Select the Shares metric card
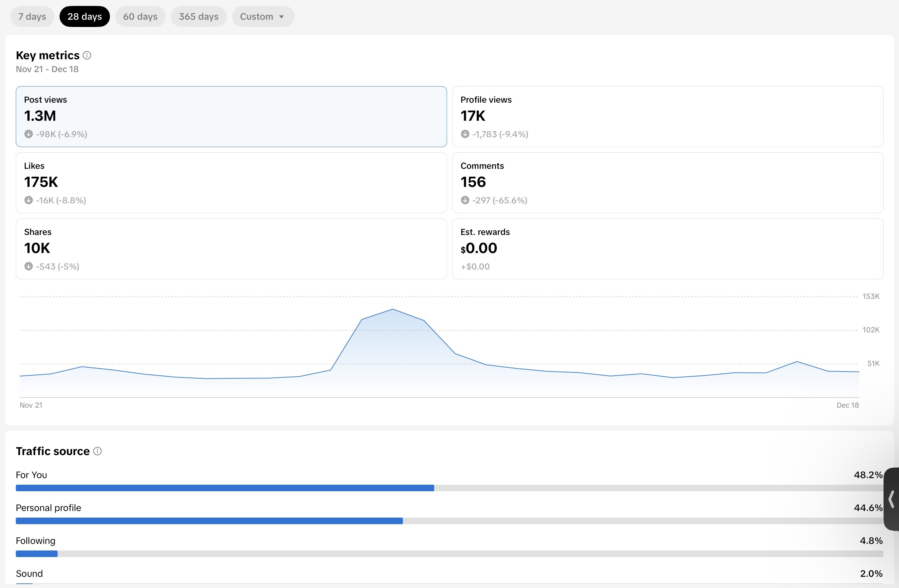The height and width of the screenshot is (588, 899). [231, 249]
